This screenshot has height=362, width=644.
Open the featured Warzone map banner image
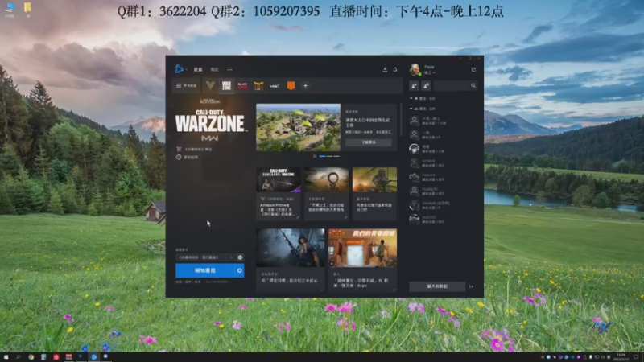(298, 127)
